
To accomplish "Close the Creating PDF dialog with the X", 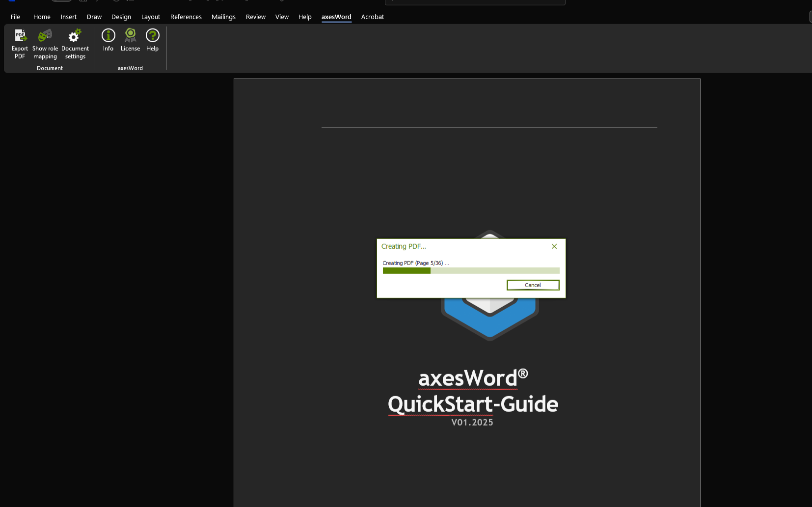I will click(554, 246).
